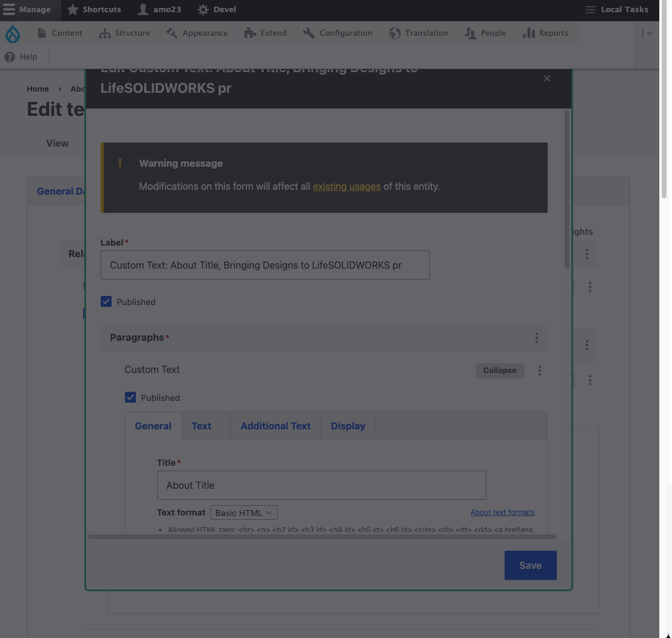The height and width of the screenshot is (638, 672).
Task: Select the Display tab
Action: tap(348, 426)
